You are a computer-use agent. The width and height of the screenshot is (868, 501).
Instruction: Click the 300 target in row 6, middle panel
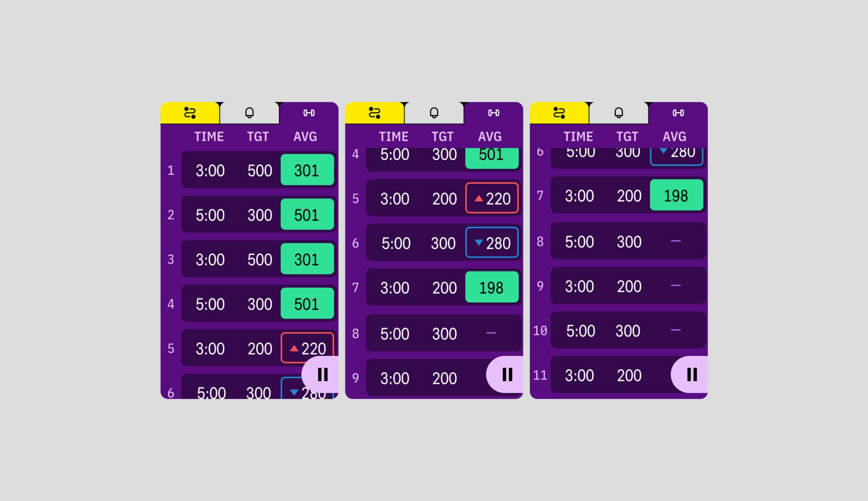443,244
